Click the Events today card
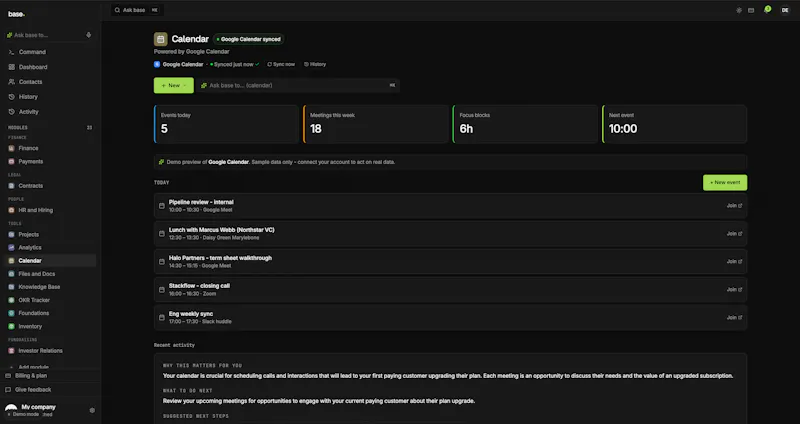This screenshot has height=424, width=800. (226, 124)
